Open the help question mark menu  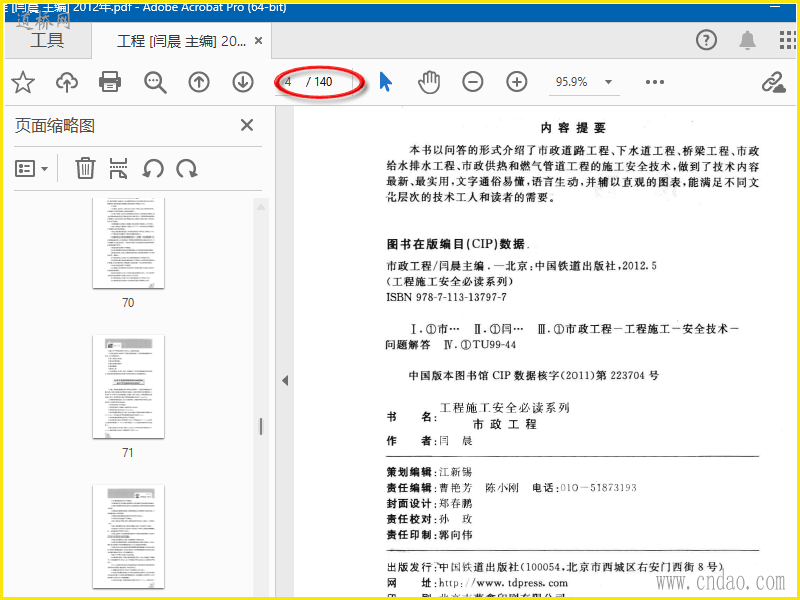[x=706, y=40]
